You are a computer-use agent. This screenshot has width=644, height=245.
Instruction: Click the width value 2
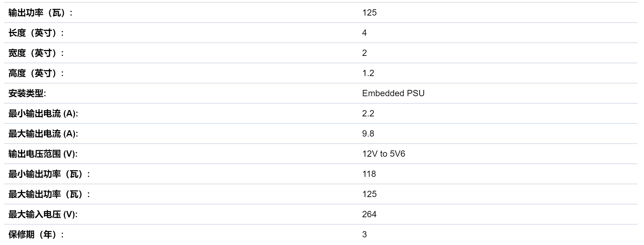364,53
